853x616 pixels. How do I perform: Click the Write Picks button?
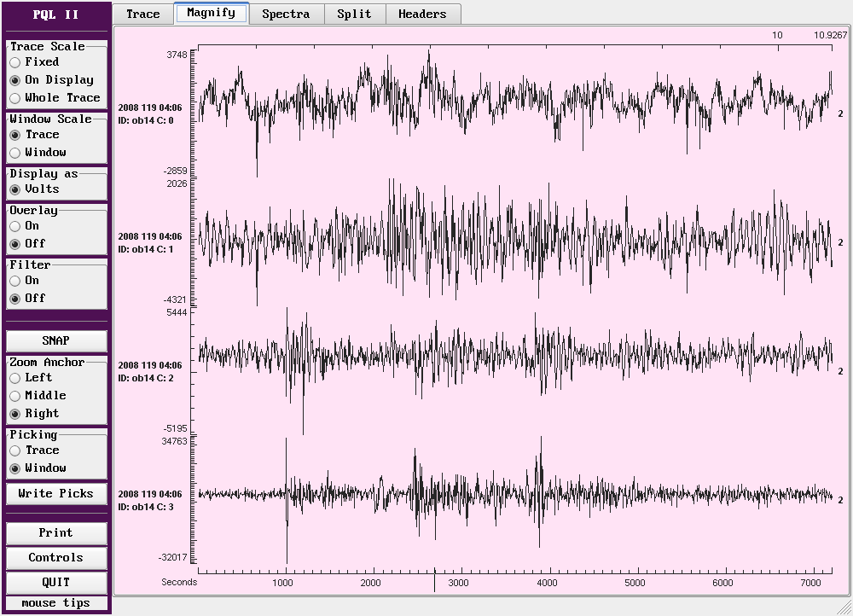point(56,493)
